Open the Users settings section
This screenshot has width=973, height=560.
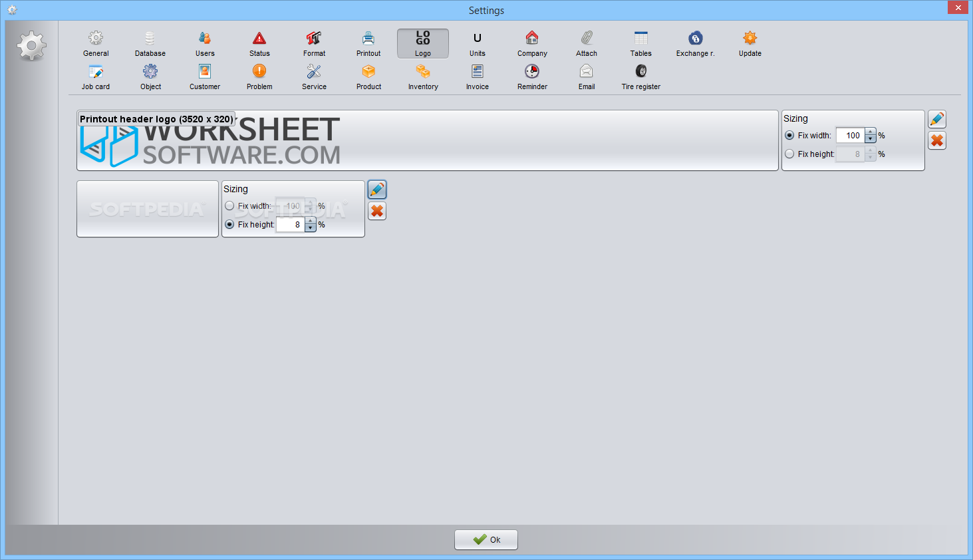205,44
